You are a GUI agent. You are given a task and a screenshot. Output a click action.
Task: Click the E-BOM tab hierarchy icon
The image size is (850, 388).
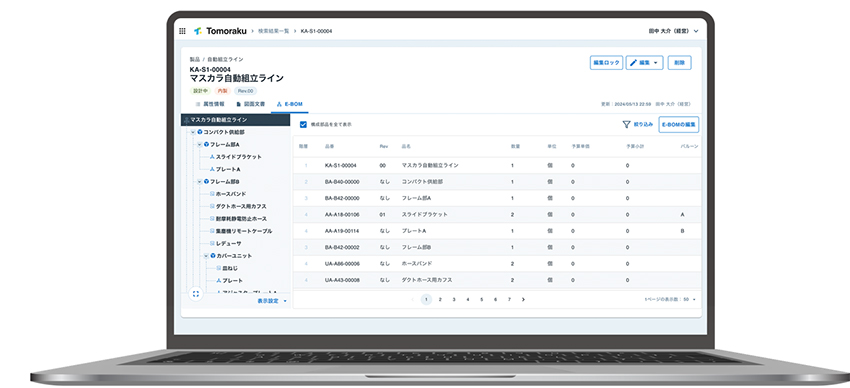click(279, 104)
